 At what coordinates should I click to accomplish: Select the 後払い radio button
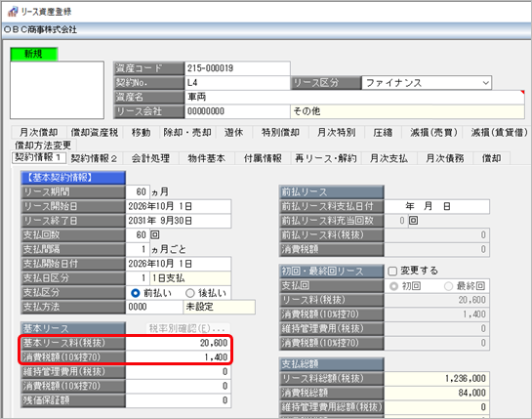tap(190, 293)
